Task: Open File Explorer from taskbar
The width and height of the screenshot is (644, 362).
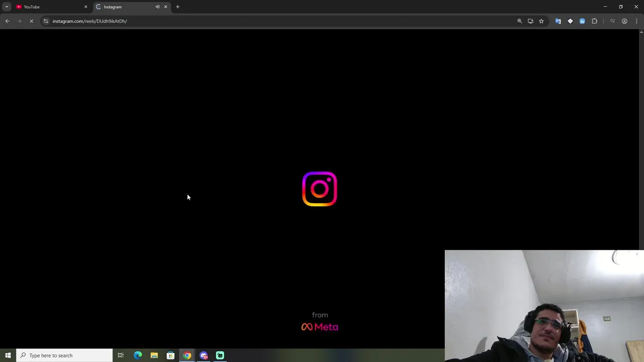Action: coord(154,355)
